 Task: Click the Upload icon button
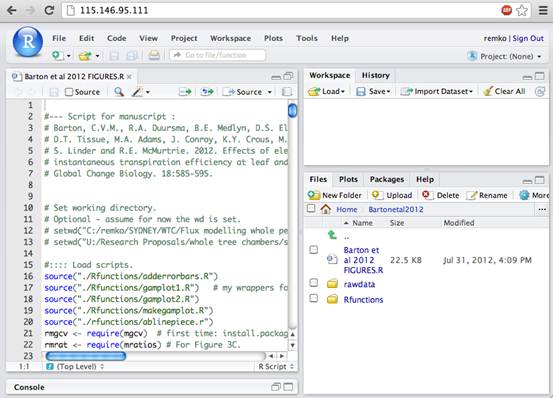(392, 195)
